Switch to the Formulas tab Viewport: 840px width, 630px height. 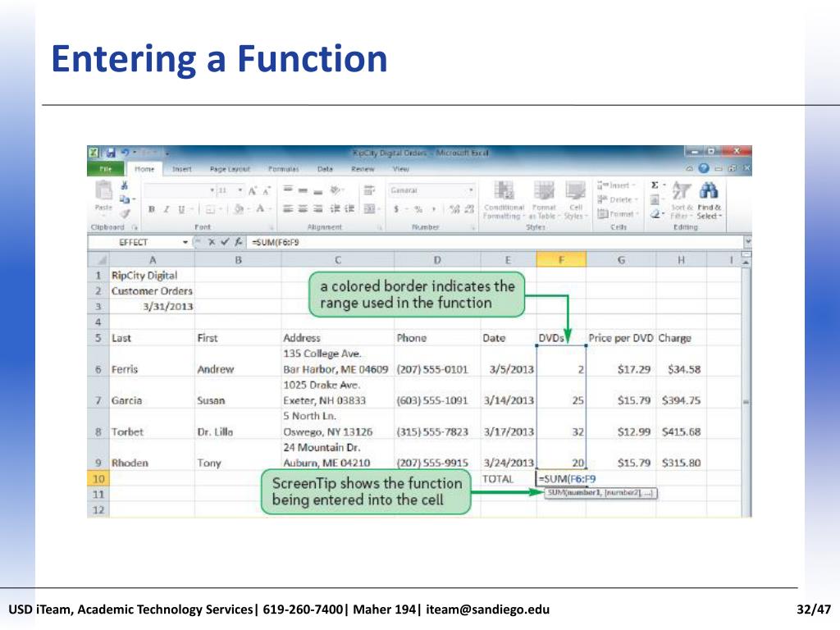click(283, 169)
